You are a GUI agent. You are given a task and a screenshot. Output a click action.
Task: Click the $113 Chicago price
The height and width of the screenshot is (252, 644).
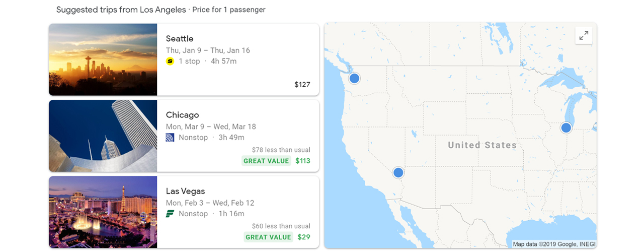(x=303, y=161)
